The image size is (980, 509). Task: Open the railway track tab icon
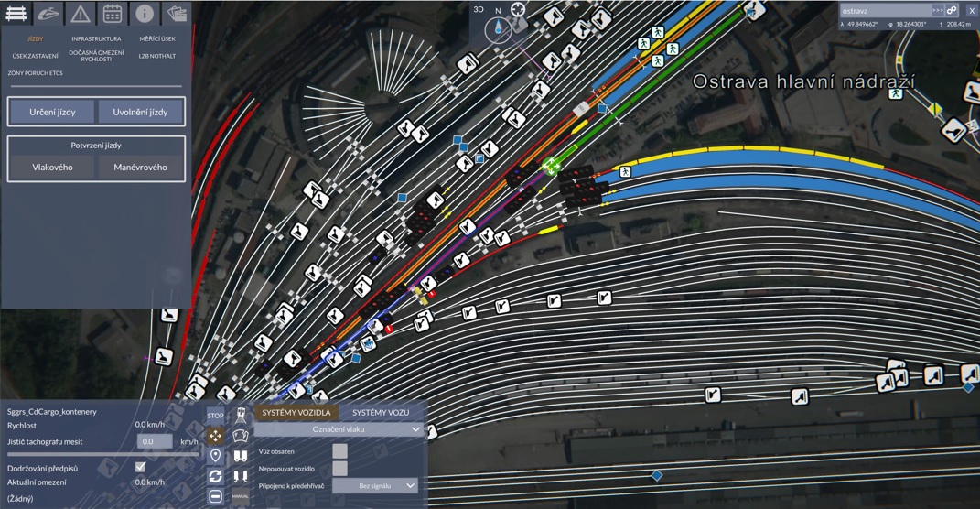(x=16, y=13)
